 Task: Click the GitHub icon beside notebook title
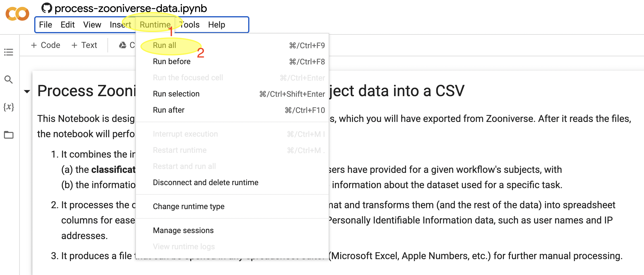(47, 8)
